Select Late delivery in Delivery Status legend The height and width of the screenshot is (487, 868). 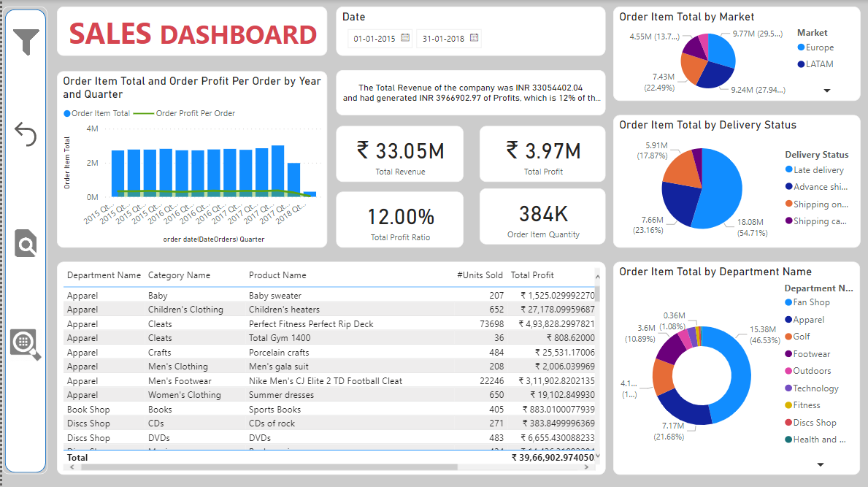pos(818,170)
